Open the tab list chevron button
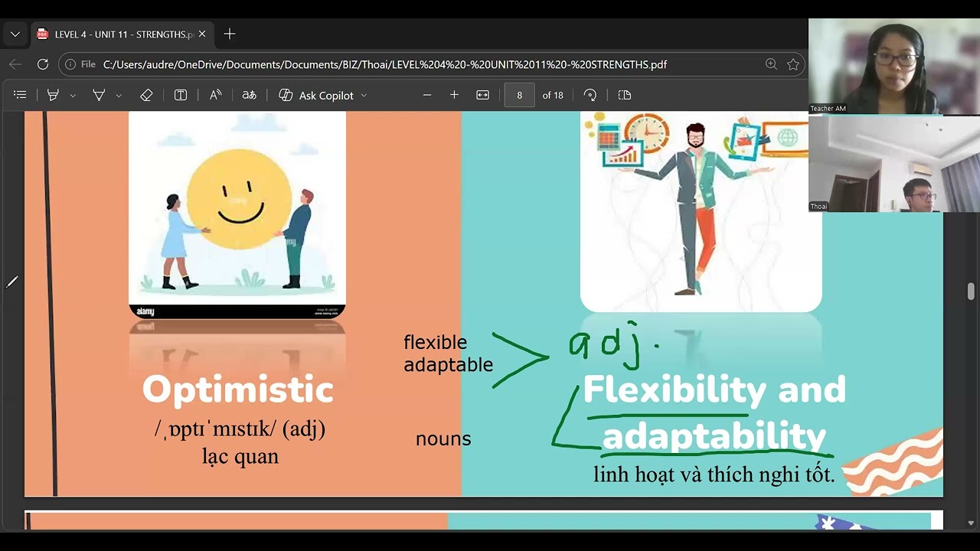The image size is (980, 551). click(15, 34)
